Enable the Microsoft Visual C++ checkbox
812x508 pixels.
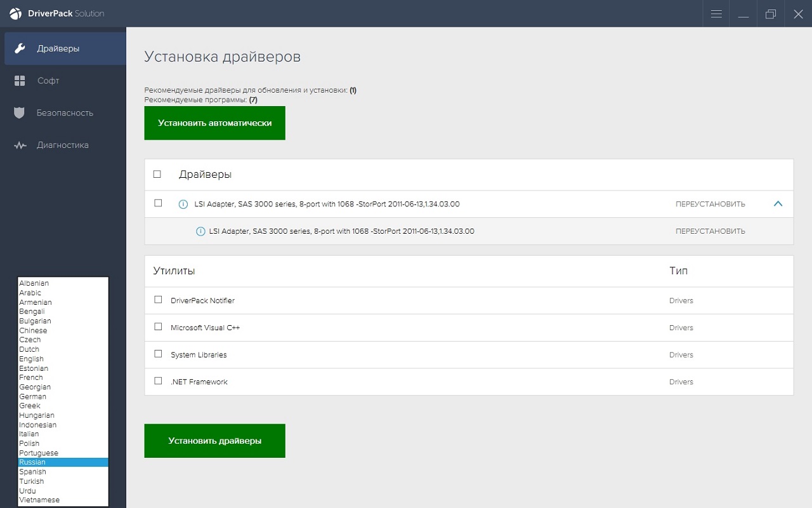(x=158, y=327)
